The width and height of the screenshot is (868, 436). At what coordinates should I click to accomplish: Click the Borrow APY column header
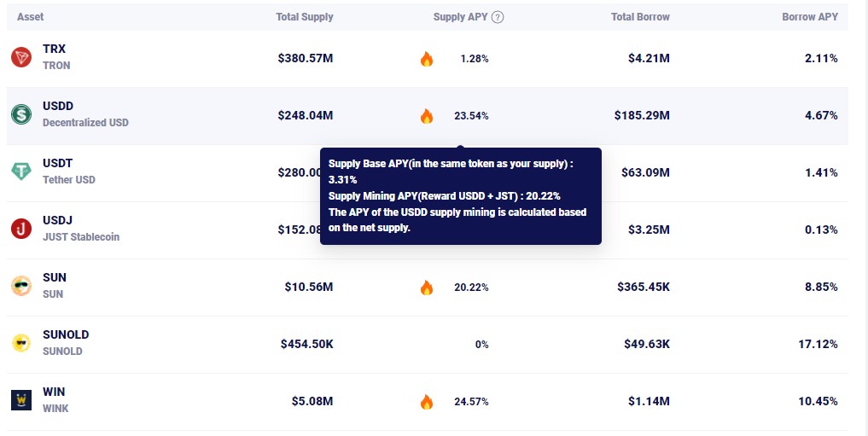pos(809,17)
